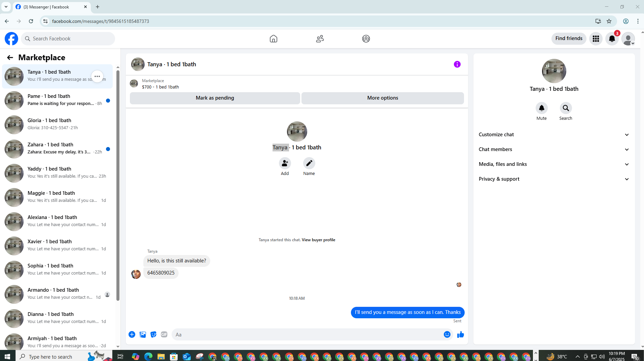
Task: Open File Explorer from taskbar
Action: coord(161,356)
